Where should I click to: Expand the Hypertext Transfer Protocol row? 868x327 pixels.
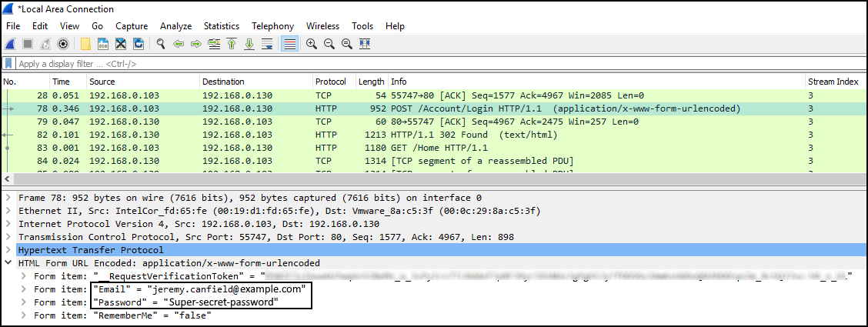point(7,250)
